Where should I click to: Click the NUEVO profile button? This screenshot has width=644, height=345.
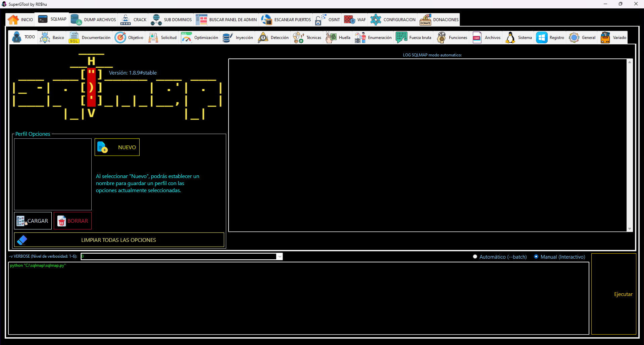pos(117,147)
